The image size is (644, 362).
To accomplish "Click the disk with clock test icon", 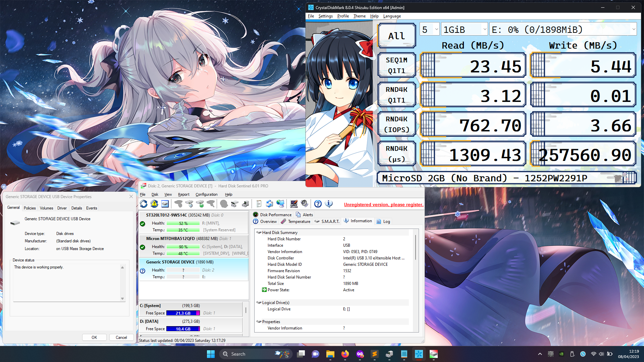I will click(x=189, y=204).
